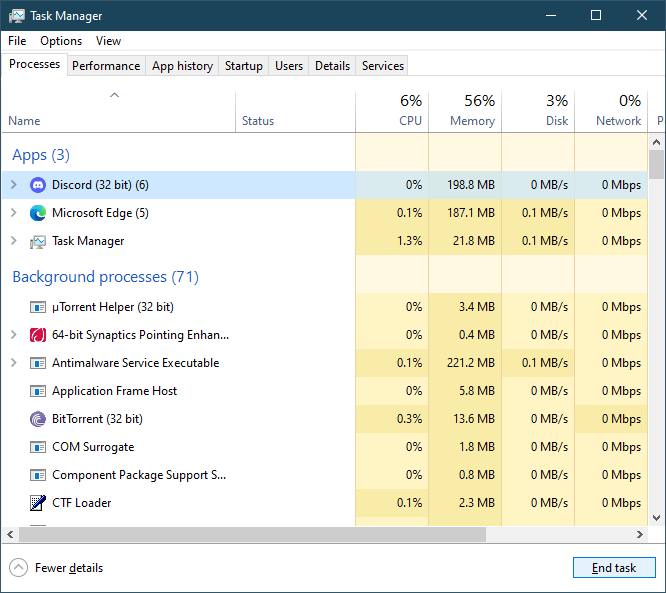The height and width of the screenshot is (593, 666).
Task: Open the Startup tab
Action: [244, 66]
